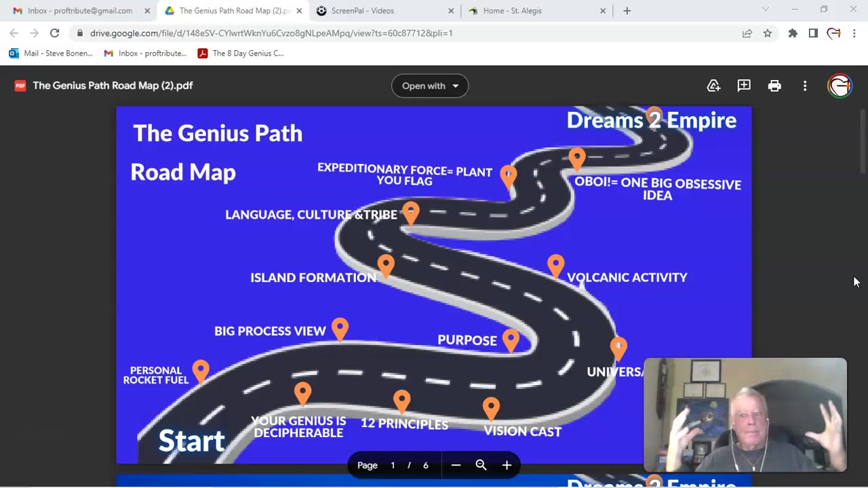The image size is (868, 488).
Task: Select The Genius Path Road Map tab
Action: pyautogui.click(x=233, y=11)
